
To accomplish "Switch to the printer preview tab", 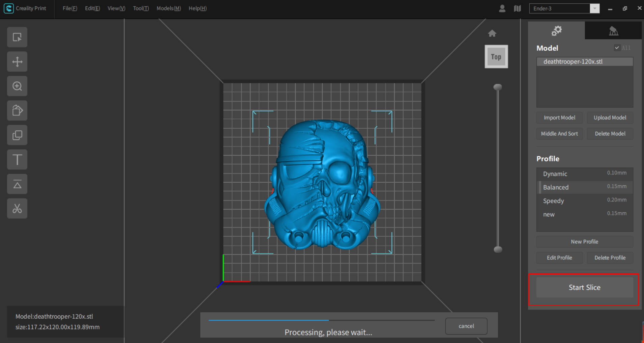I will coord(613,31).
